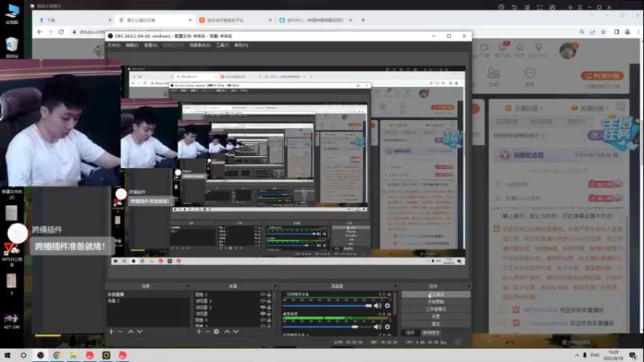The image size is (644, 362).
Task: Toggle visibility eye of fifth source row
Action: click(263, 319)
